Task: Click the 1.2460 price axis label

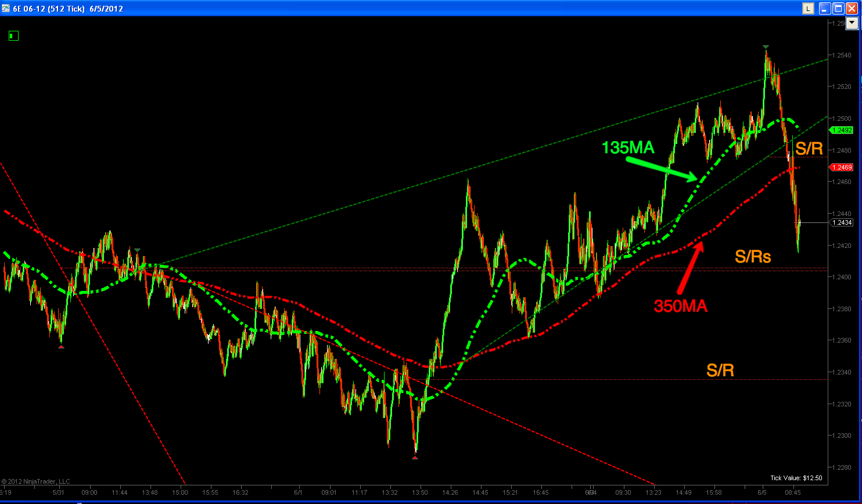Action: tap(841, 182)
